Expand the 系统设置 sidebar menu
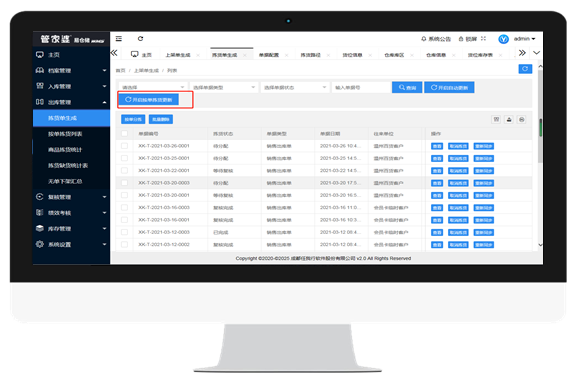The image size is (576, 378). coord(104,245)
